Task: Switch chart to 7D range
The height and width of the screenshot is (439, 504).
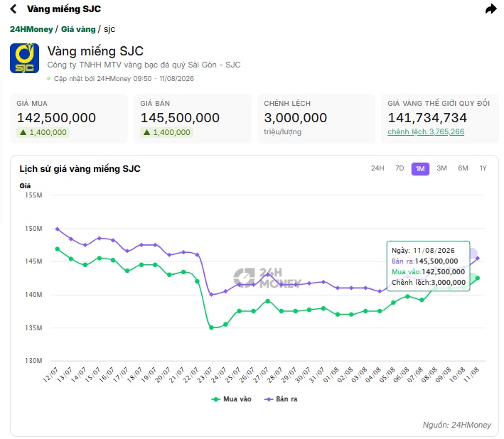Action: [x=400, y=168]
